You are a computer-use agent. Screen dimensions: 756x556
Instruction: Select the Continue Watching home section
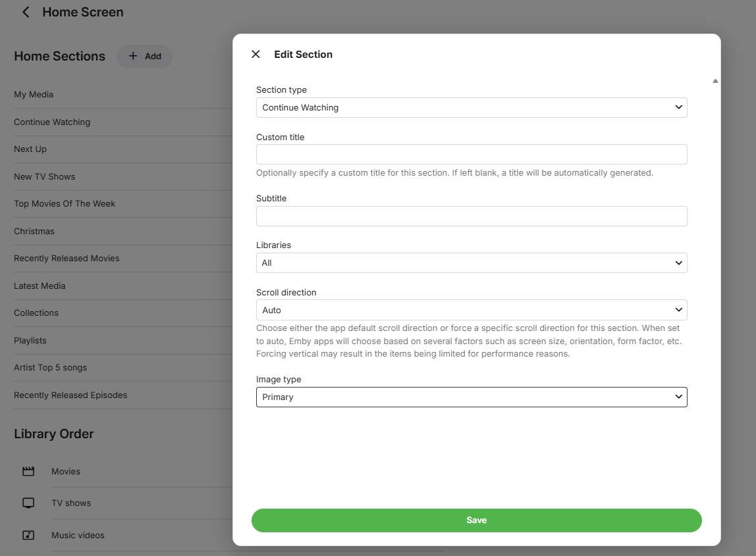pyautogui.click(x=52, y=122)
